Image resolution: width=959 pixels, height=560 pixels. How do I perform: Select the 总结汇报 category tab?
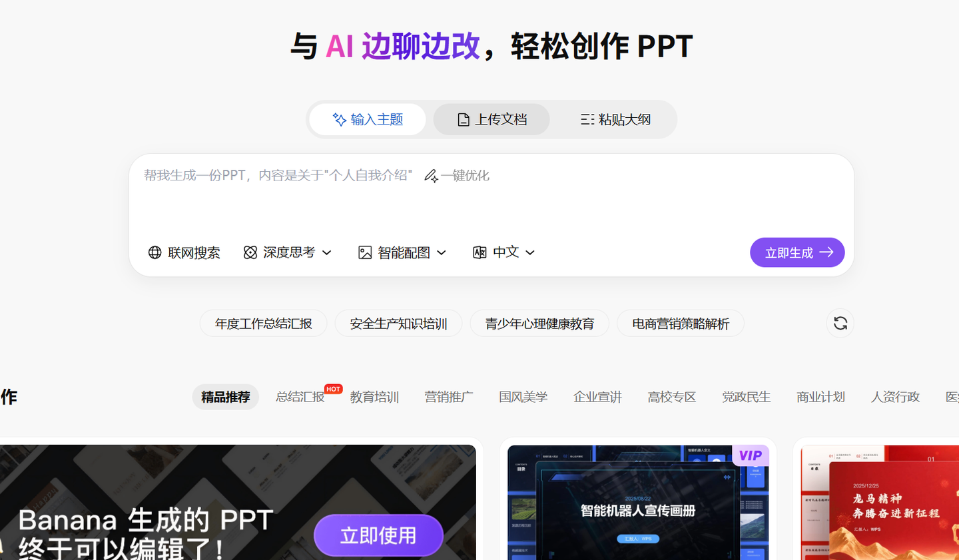[300, 397]
